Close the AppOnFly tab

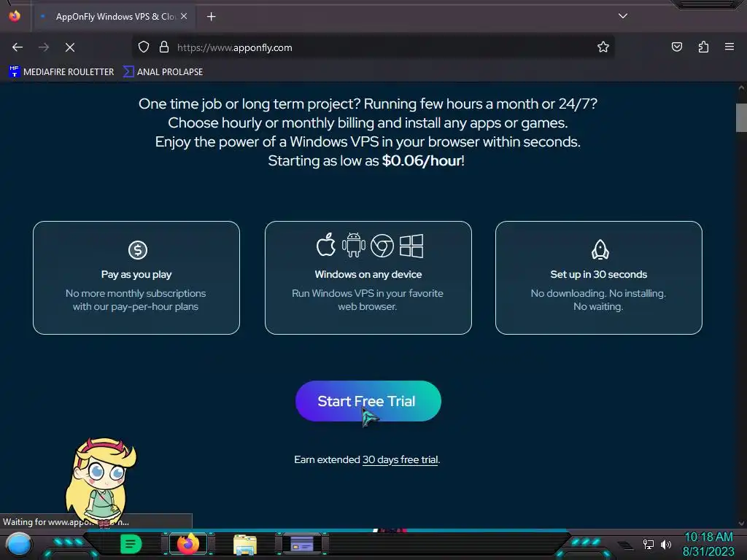(184, 16)
